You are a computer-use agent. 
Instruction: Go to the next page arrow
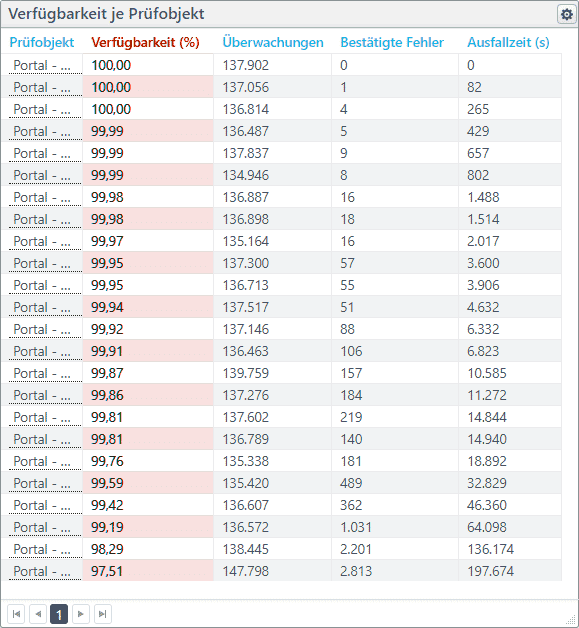(80, 614)
